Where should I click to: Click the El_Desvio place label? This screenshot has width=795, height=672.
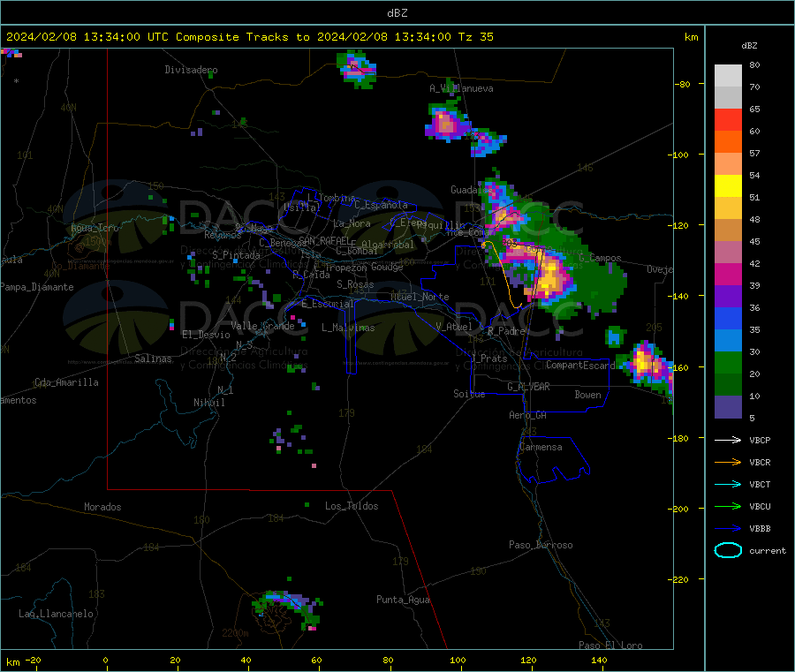point(206,335)
